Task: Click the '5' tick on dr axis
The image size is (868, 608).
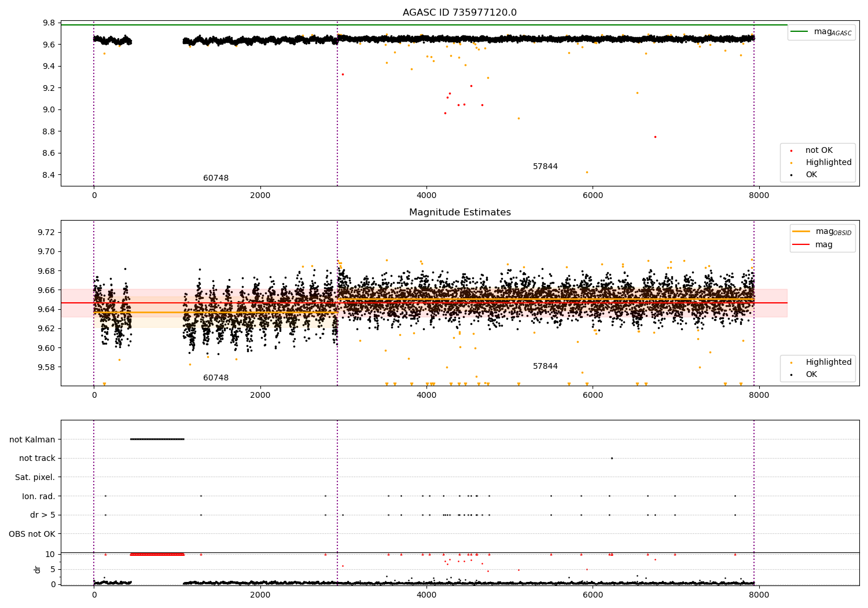Action: [53, 570]
